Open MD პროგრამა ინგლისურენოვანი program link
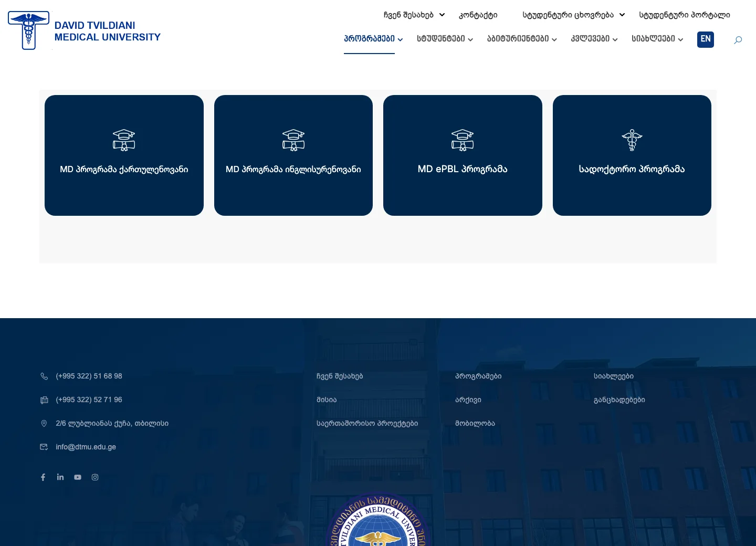Viewport: 756px width, 546px height. click(x=293, y=170)
